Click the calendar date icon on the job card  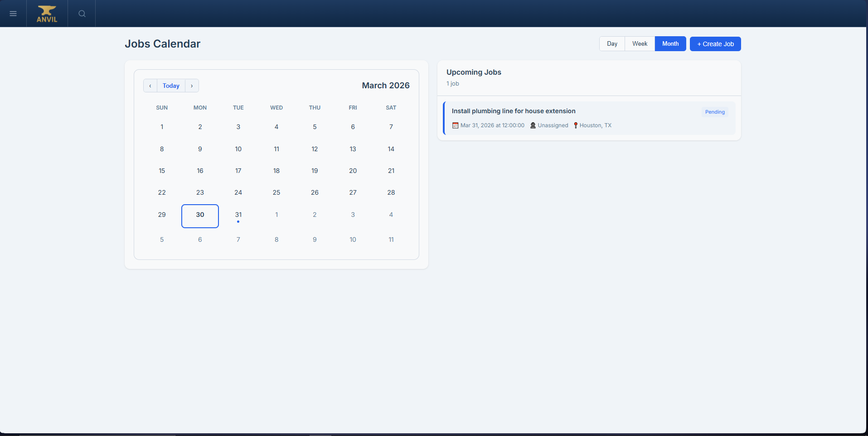[456, 125]
